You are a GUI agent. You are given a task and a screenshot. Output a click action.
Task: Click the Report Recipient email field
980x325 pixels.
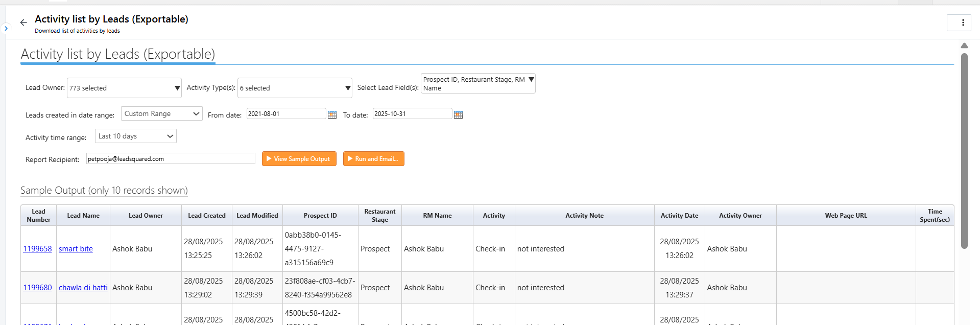click(170, 159)
